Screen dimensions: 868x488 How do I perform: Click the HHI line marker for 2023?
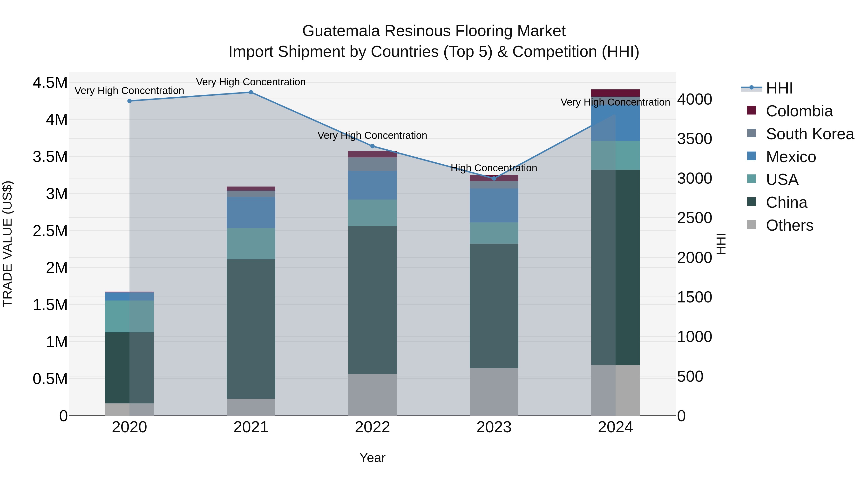494,179
